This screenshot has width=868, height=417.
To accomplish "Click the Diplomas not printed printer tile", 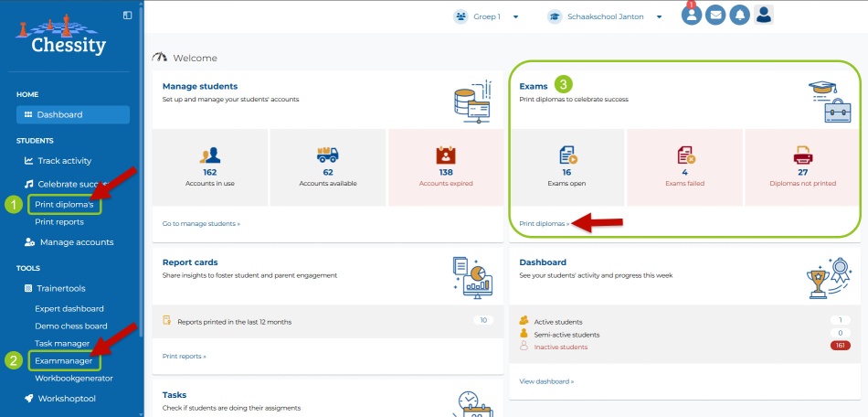I will click(802, 166).
